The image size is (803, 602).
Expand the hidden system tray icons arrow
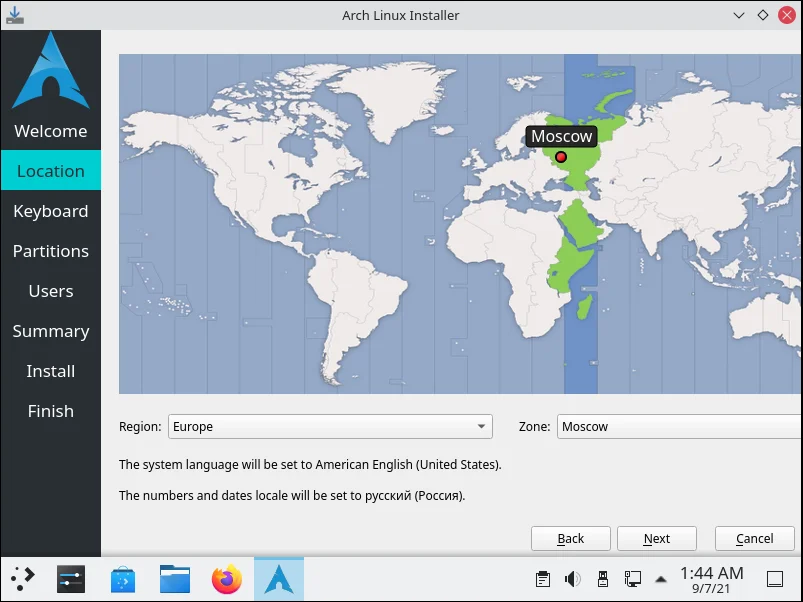coord(660,578)
